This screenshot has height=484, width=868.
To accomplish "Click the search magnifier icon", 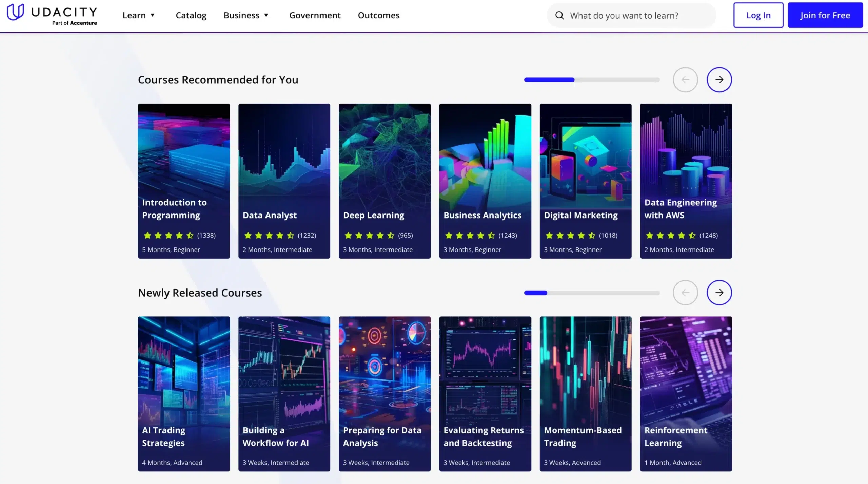I will tap(559, 15).
